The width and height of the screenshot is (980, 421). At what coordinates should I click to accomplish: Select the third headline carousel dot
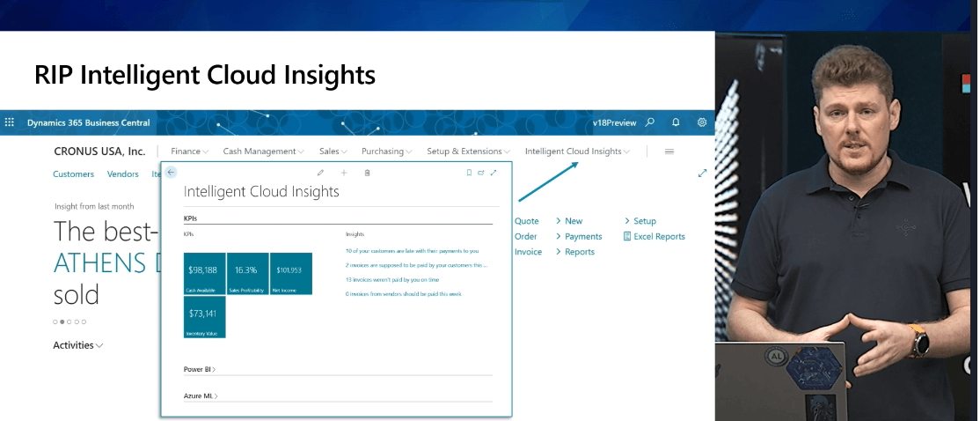(69, 321)
